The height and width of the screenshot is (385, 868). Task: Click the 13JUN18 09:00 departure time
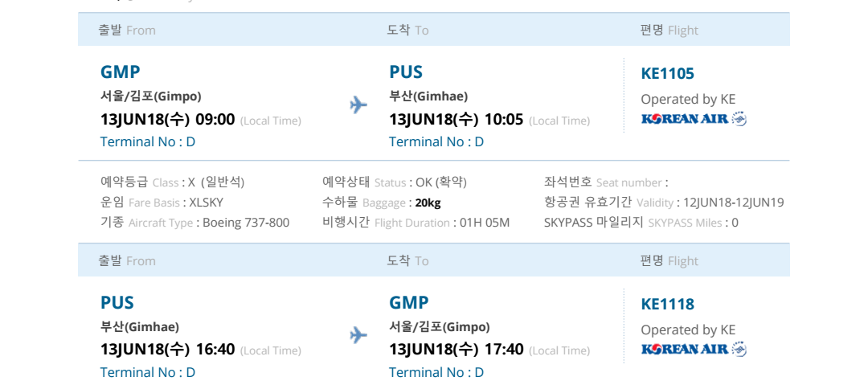167,120
